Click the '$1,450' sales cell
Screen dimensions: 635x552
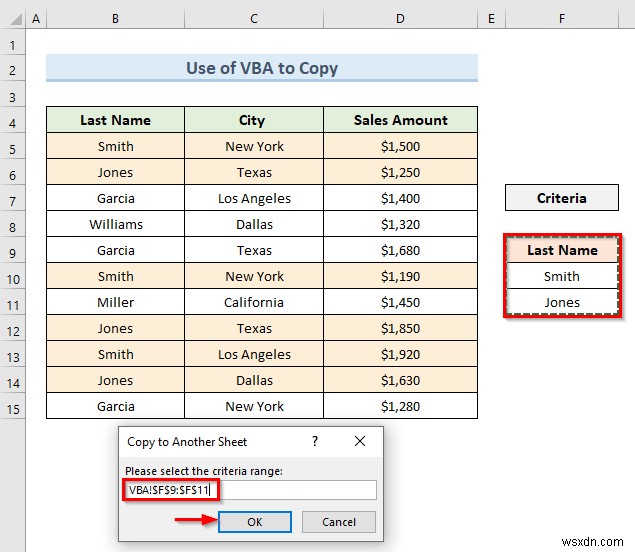point(401,302)
